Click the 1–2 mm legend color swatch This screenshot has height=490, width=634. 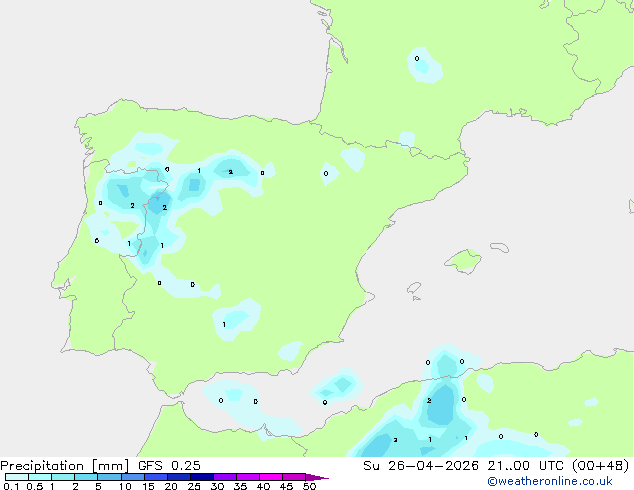(63, 477)
